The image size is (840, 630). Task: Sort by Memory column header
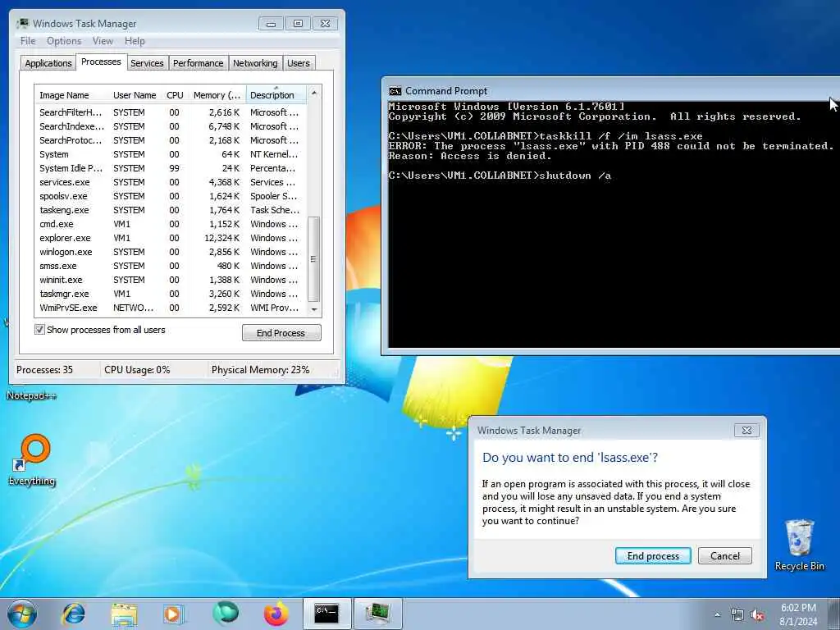point(217,95)
